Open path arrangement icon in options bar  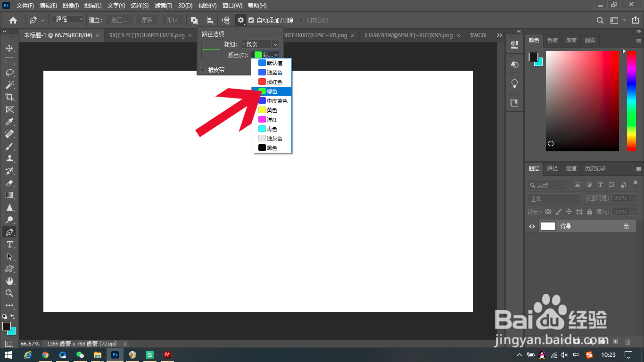coord(226,20)
